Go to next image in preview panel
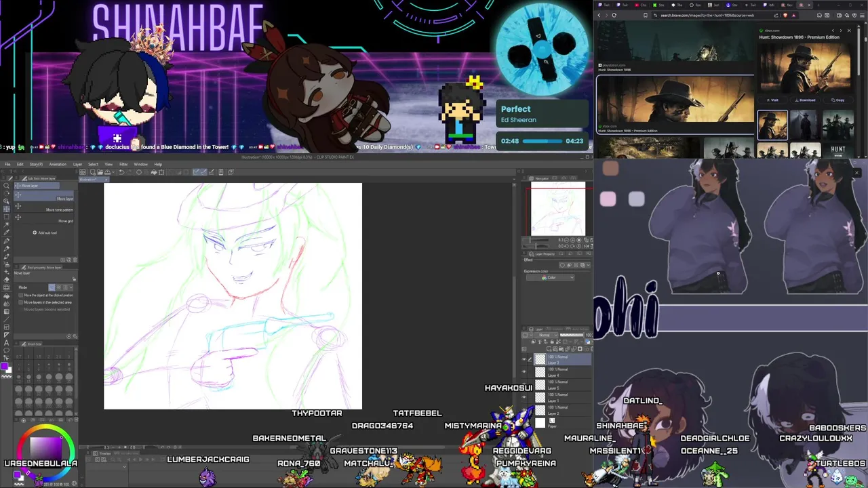Screen dimensions: 868x488 tap(841, 30)
